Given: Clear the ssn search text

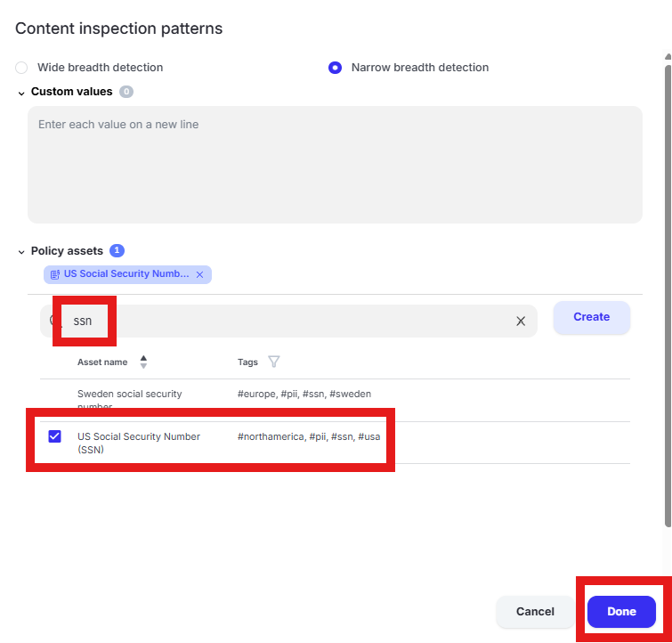Looking at the screenshot, I should (x=521, y=321).
